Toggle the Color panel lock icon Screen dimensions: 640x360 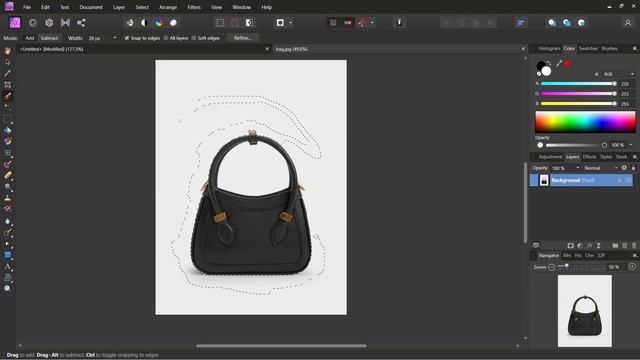(x=596, y=74)
